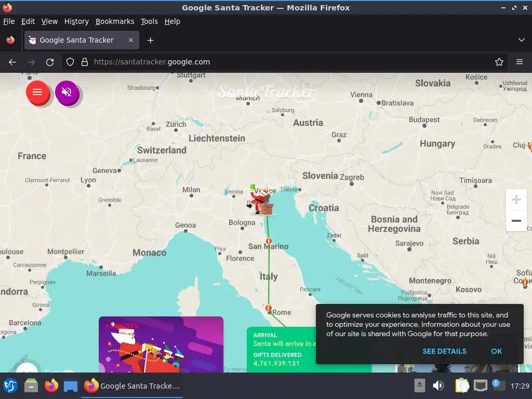Viewport: 532px width, 399px height.
Task: Open the Help menu
Action: click(x=172, y=21)
